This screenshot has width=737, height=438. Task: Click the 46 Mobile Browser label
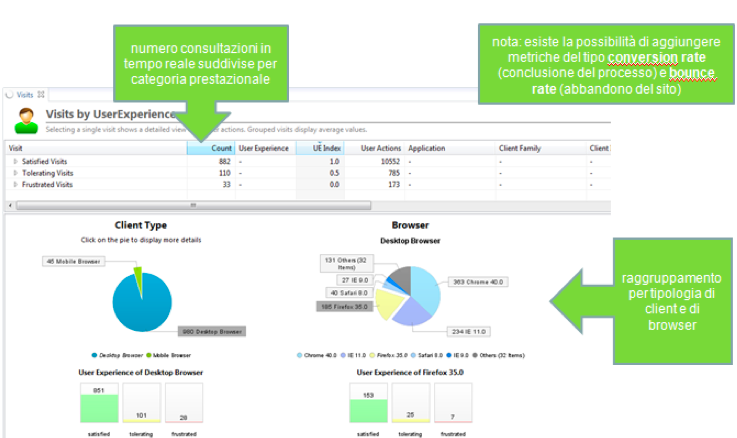point(73,261)
